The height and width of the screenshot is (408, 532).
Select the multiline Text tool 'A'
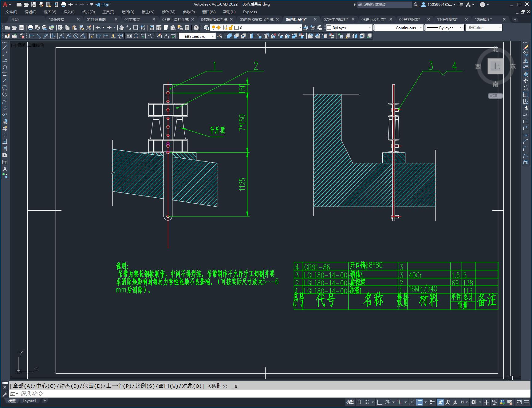(x=5, y=169)
